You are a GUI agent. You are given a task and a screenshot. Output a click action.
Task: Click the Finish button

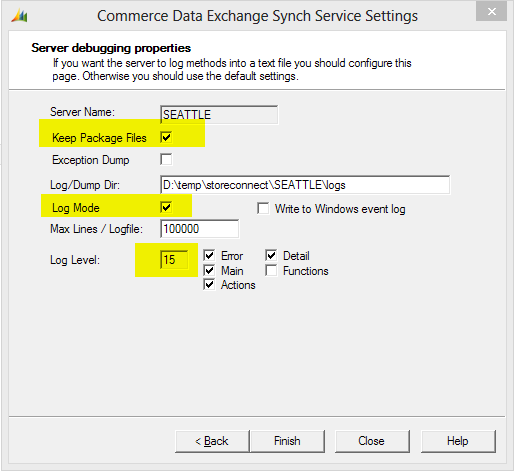pyautogui.click(x=287, y=441)
